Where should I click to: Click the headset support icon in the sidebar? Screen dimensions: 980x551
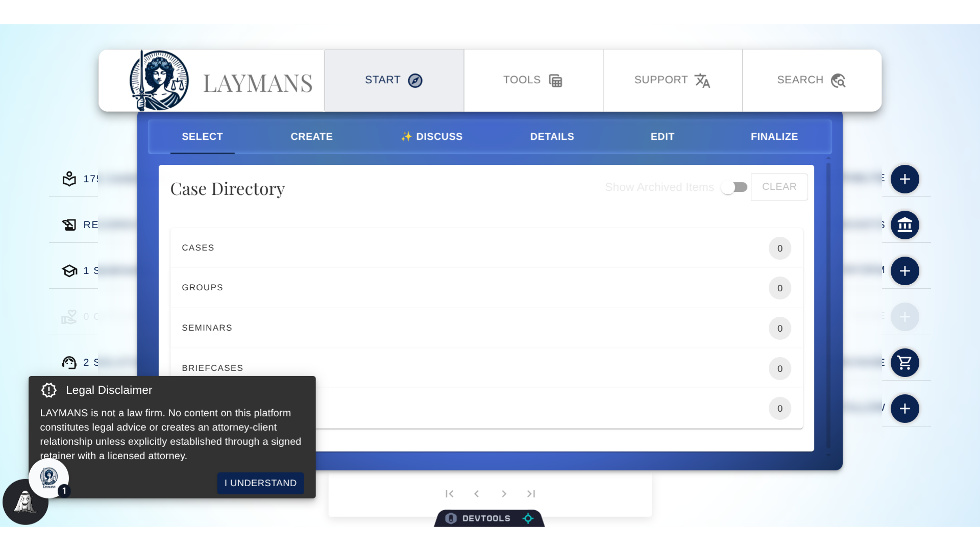point(69,363)
